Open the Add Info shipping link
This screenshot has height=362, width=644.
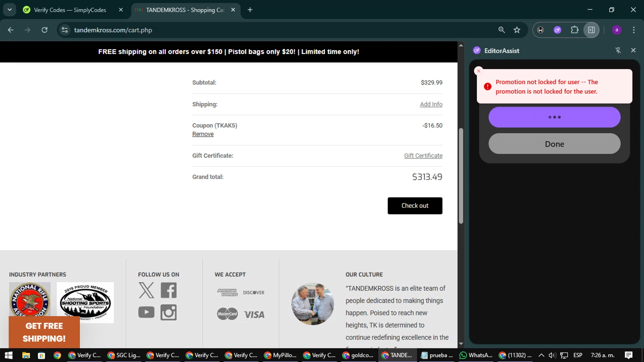431,104
